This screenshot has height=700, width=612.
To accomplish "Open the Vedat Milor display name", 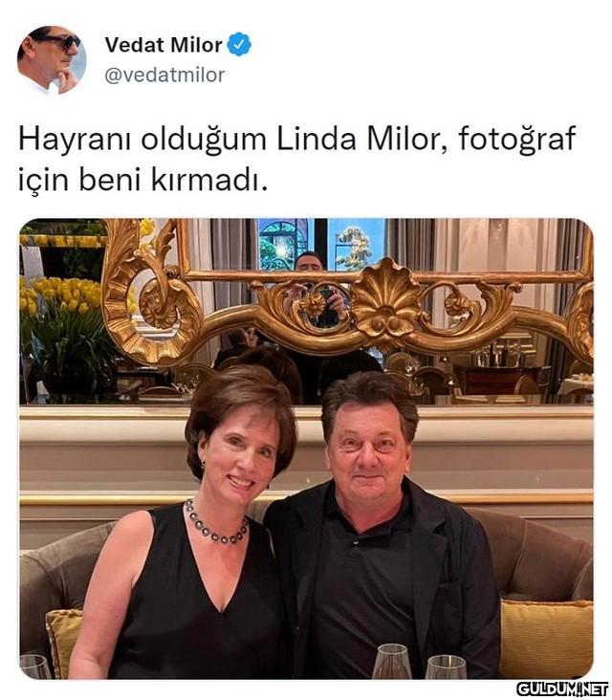I will 164,45.
